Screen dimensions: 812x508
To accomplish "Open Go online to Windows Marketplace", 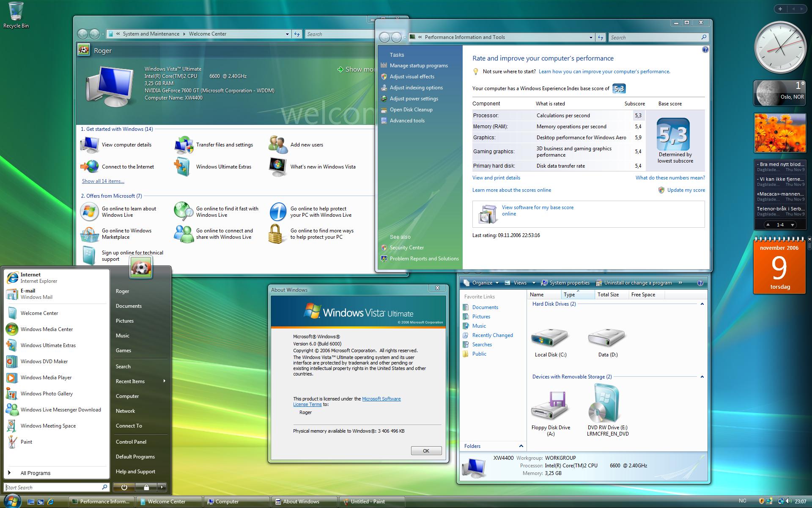I will pyautogui.click(x=116, y=234).
